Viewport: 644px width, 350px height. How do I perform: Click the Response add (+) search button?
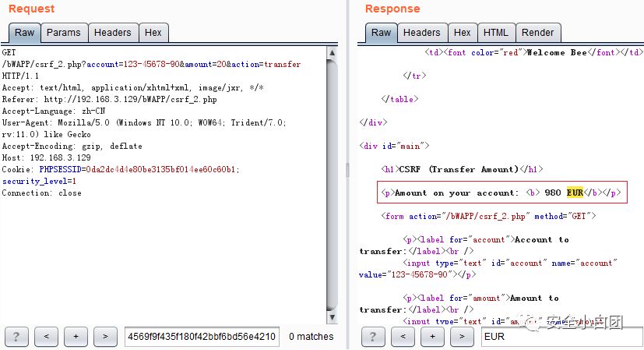coord(432,337)
